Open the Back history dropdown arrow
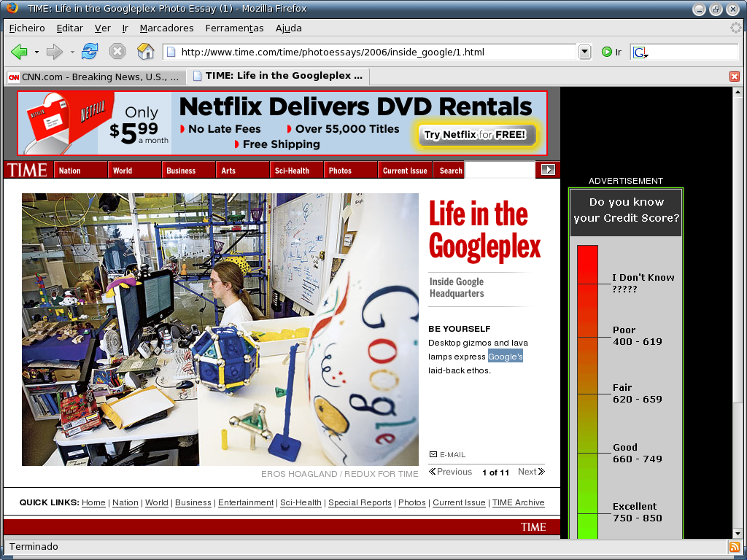747x560 pixels. pyautogui.click(x=36, y=52)
